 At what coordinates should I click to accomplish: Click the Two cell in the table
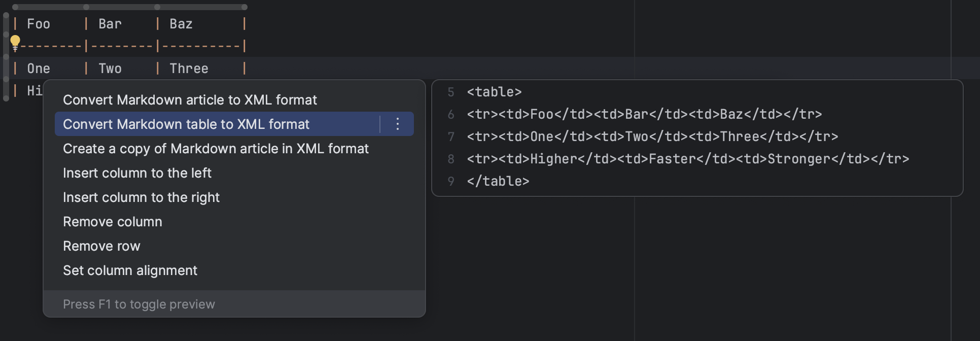click(x=110, y=69)
